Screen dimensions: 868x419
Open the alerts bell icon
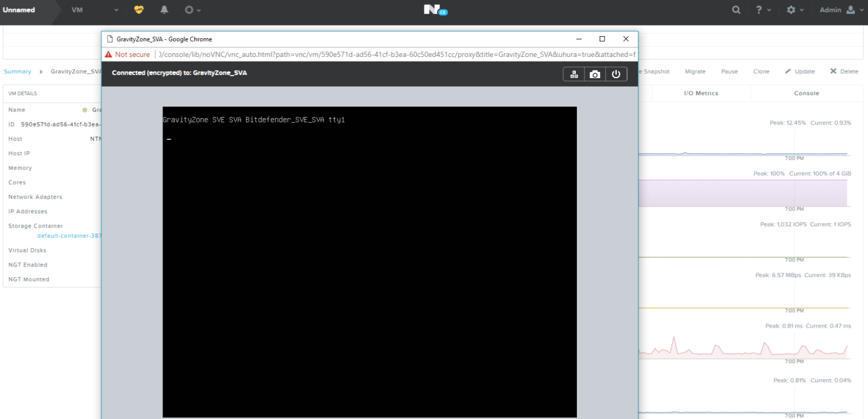click(x=164, y=10)
